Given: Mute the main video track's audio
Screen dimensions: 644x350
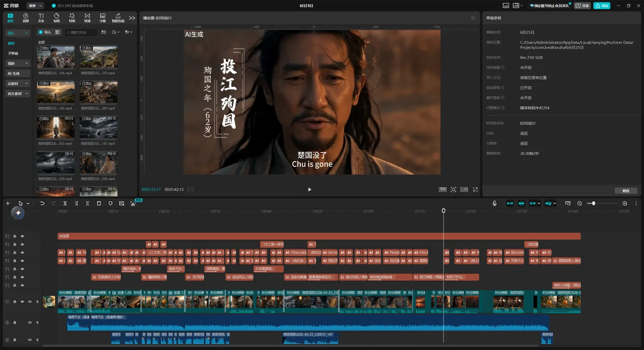Looking at the screenshot, I should tap(30, 302).
